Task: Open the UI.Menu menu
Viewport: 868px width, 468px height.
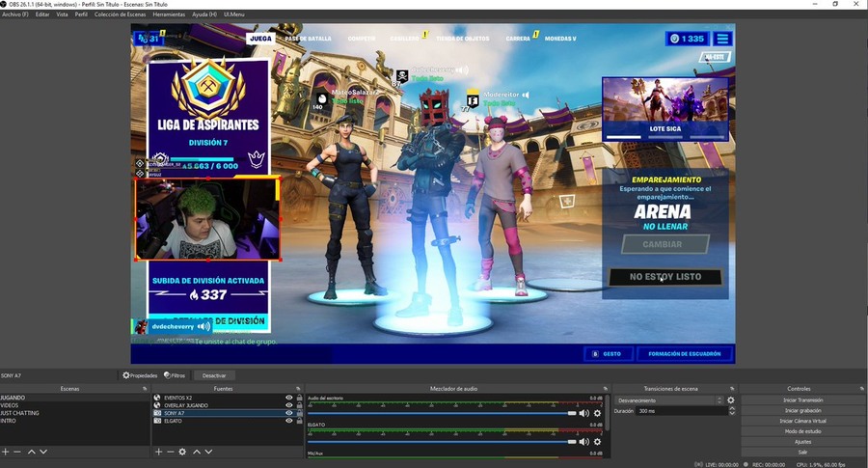Action: pos(234,14)
